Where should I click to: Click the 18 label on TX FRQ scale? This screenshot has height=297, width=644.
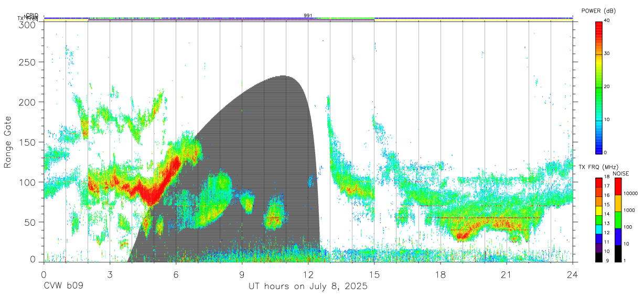(x=607, y=178)
